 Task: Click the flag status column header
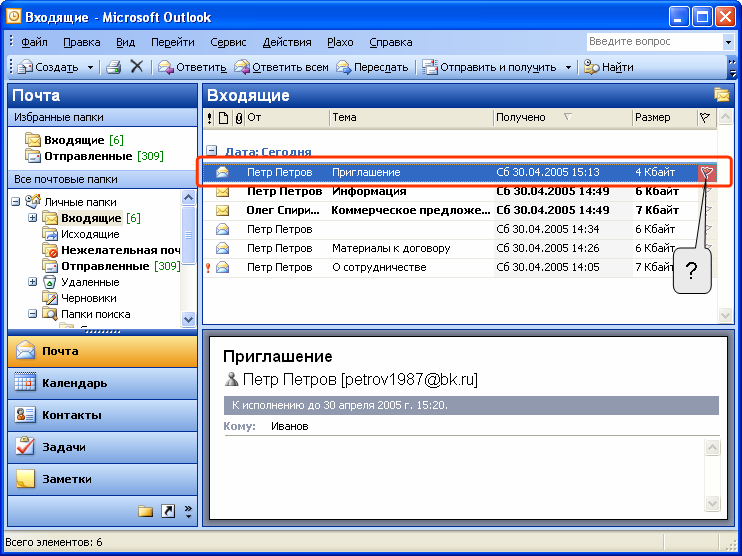pos(705,117)
